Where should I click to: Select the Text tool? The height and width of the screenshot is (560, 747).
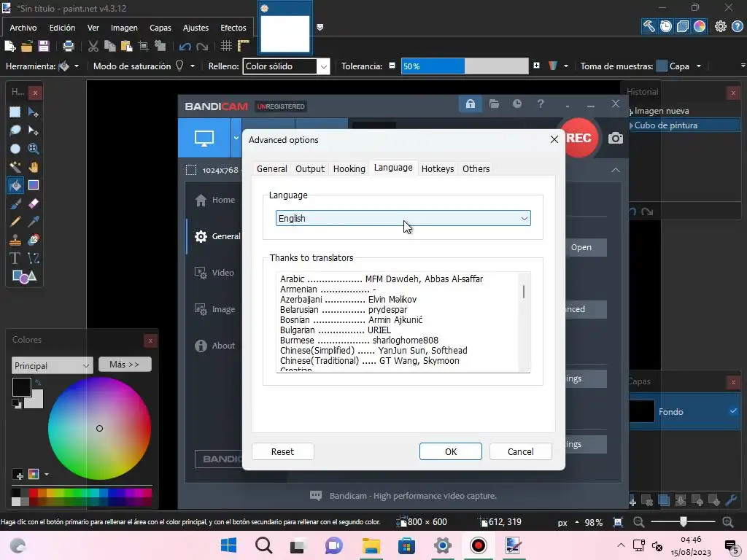(x=15, y=258)
